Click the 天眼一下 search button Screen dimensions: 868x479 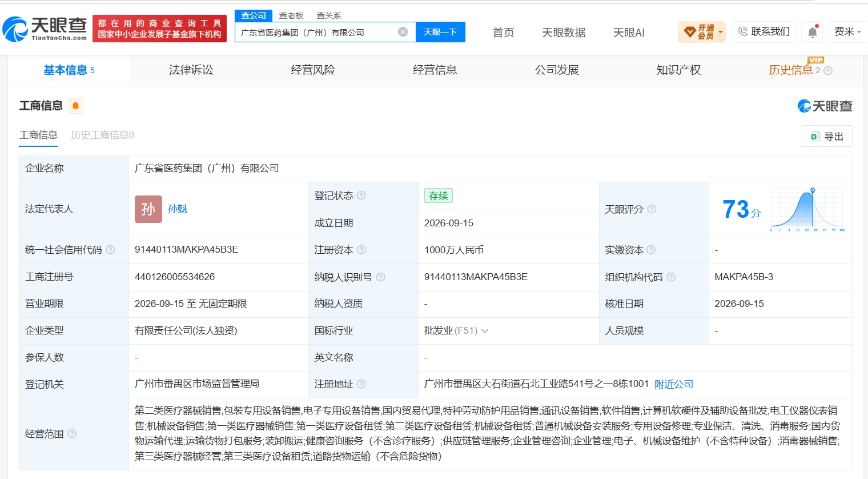pyautogui.click(x=440, y=32)
